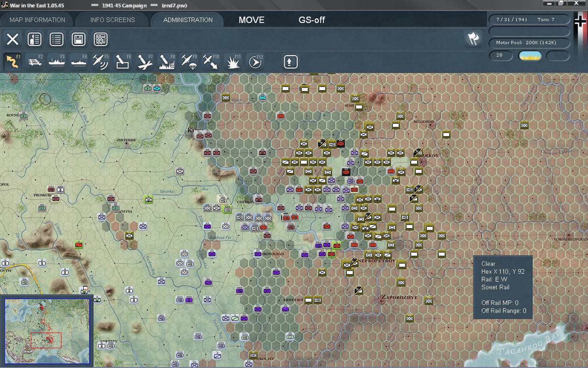Click the up-arrow box toolbar icon

click(290, 62)
